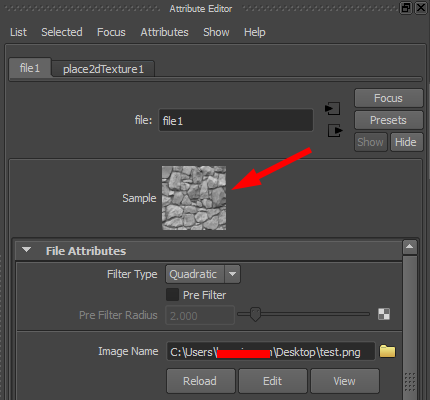Image resolution: width=430 pixels, height=400 pixels.
Task: Click the tab strip horizontal scrollbar under the tabs
Action: (x=216, y=79)
